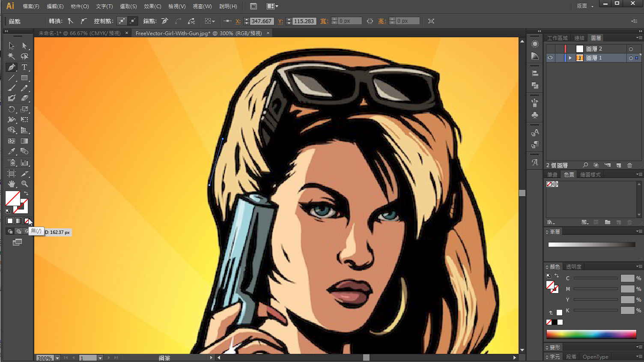Select the Eyedropper tool
Screen dimensions: 644x362
(x=12, y=151)
